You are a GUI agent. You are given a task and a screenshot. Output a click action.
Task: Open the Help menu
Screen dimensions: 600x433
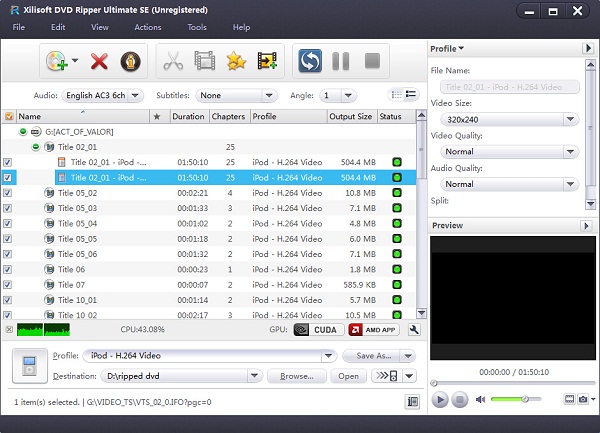point(241,27)
